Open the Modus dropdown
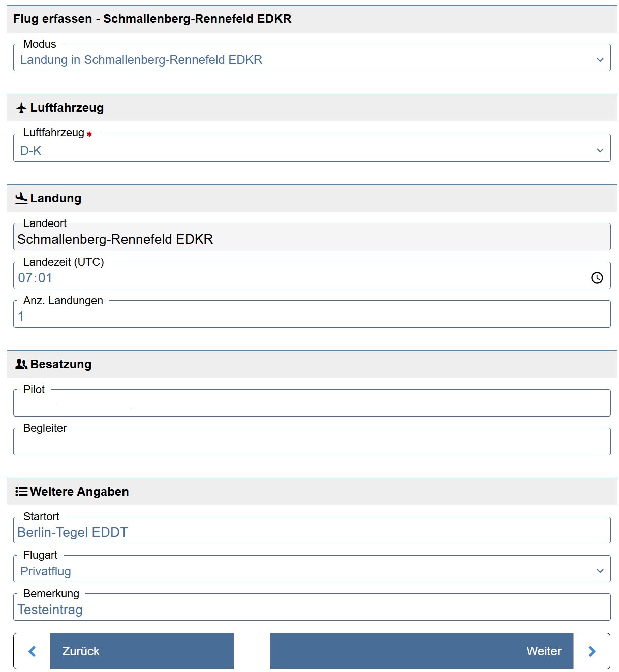This screenshot has width=619, height=672. tap(312, 60)
